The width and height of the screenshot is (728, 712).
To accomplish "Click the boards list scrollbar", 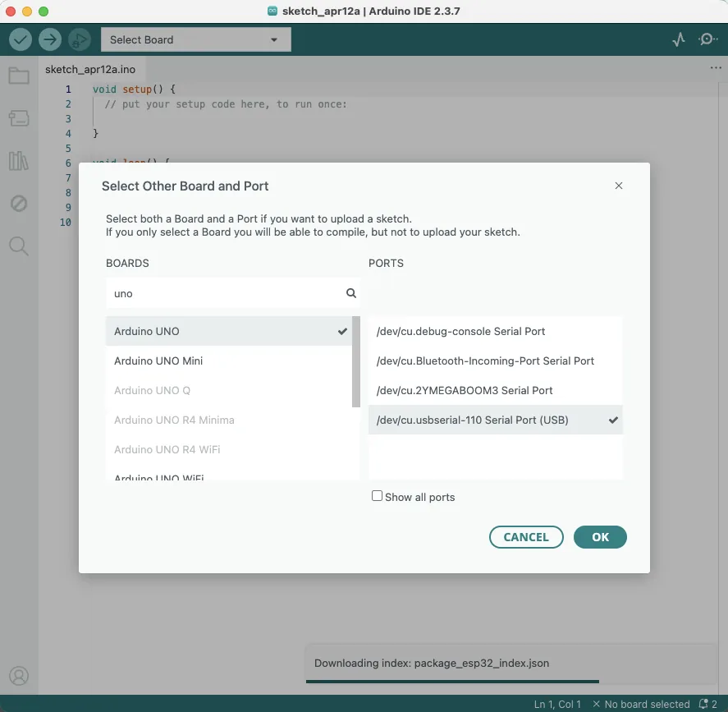I will tap(356, 362).
